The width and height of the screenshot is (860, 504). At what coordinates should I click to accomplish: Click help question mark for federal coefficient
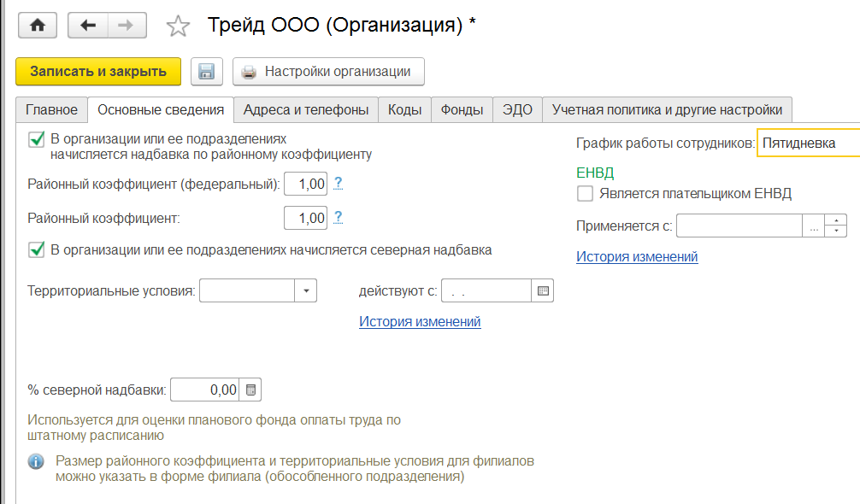[x=339, y=183]
